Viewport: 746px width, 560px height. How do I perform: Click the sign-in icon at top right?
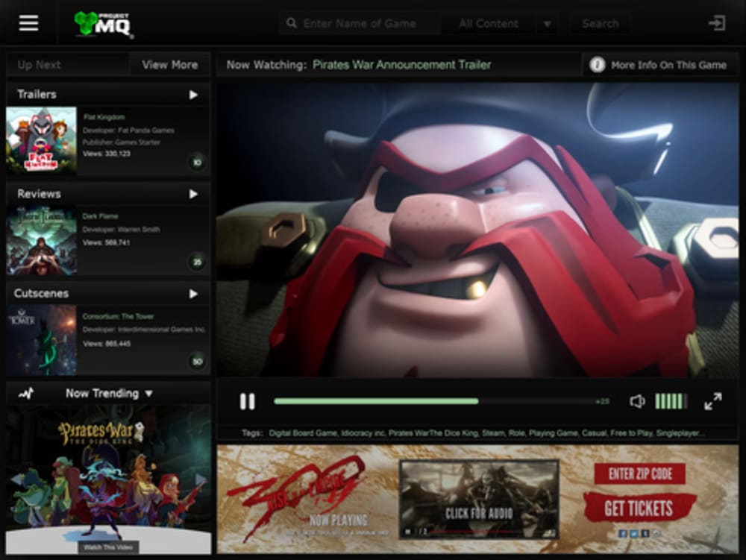coord(716,23)
